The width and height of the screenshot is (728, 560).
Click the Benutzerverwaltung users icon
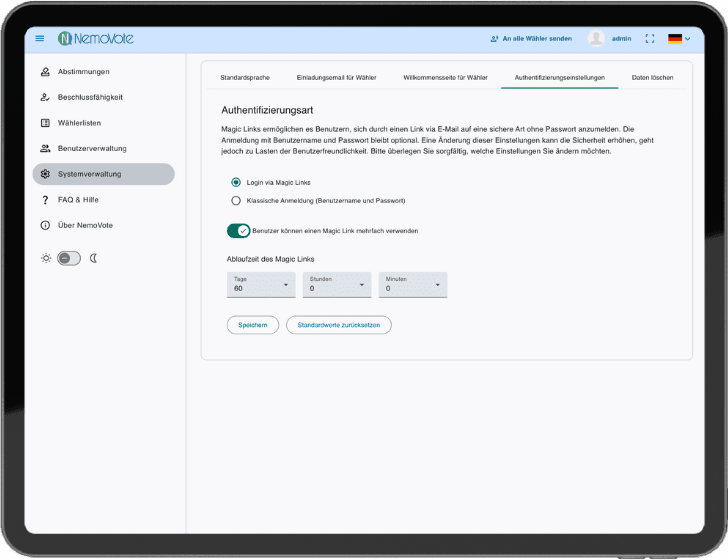click(45, 149)
